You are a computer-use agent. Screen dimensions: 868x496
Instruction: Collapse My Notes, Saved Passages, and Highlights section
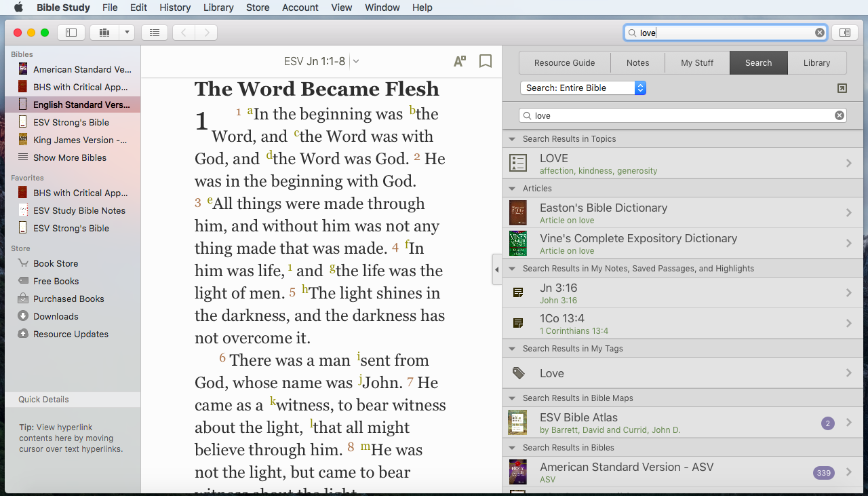(512, 269)
